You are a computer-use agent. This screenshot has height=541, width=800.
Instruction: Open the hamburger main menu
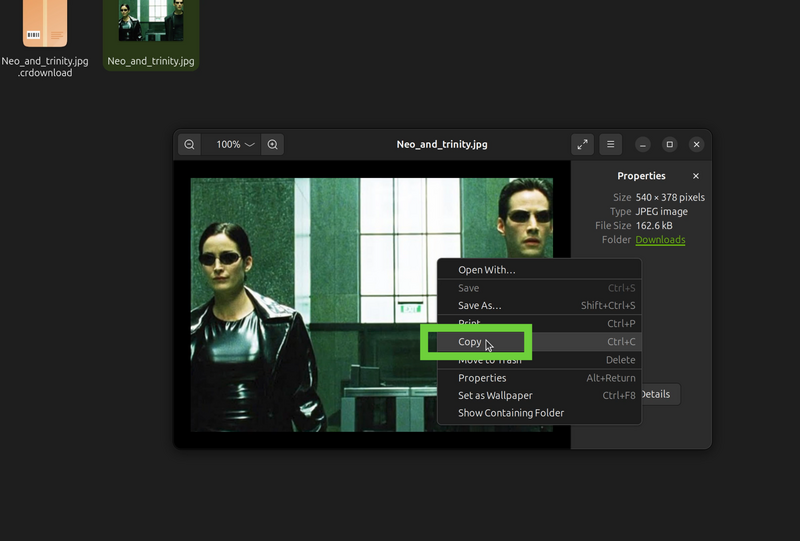pos(610,145)
